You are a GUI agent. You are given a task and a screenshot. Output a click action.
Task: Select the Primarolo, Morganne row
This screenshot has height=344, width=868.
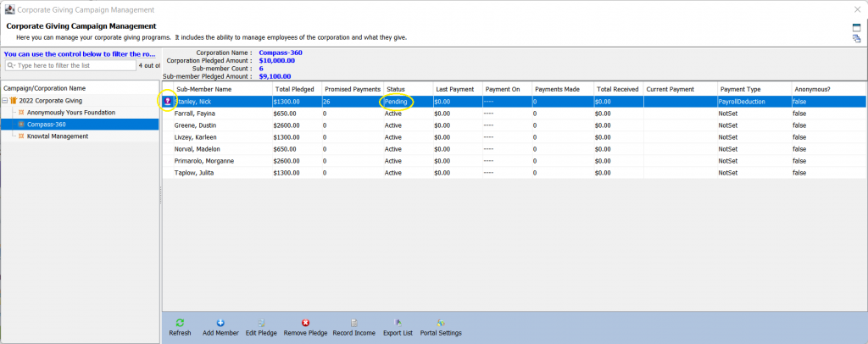[515, 161]
